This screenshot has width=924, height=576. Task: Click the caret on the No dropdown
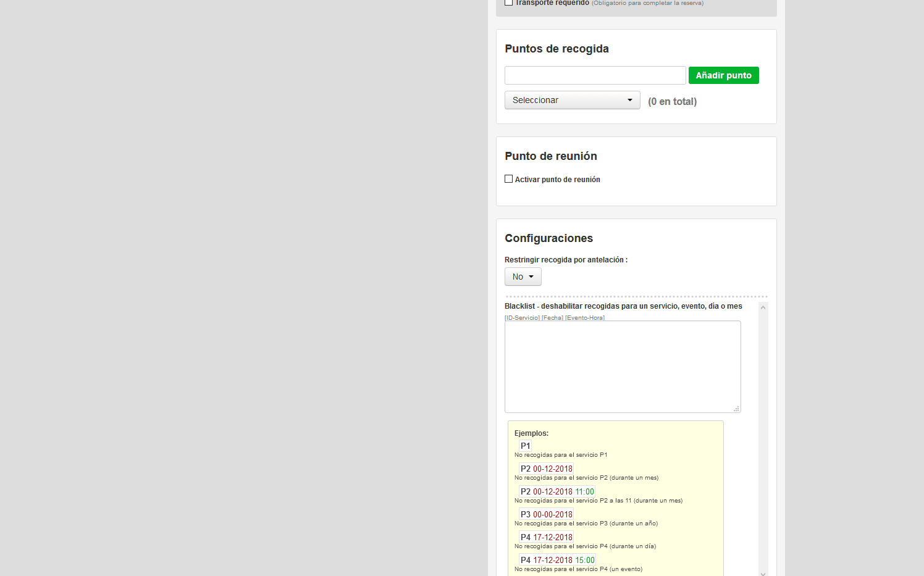pos(531,277)
